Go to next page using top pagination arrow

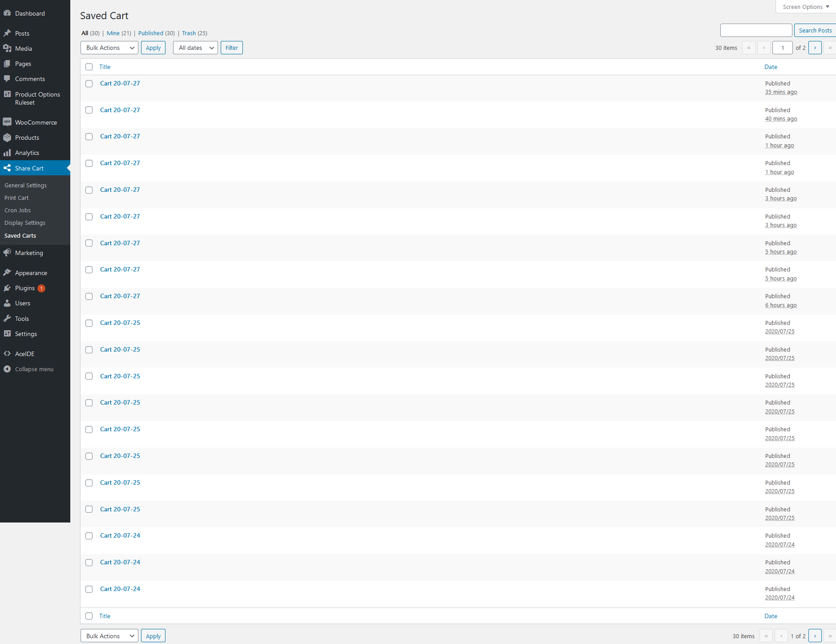(815, 48)
